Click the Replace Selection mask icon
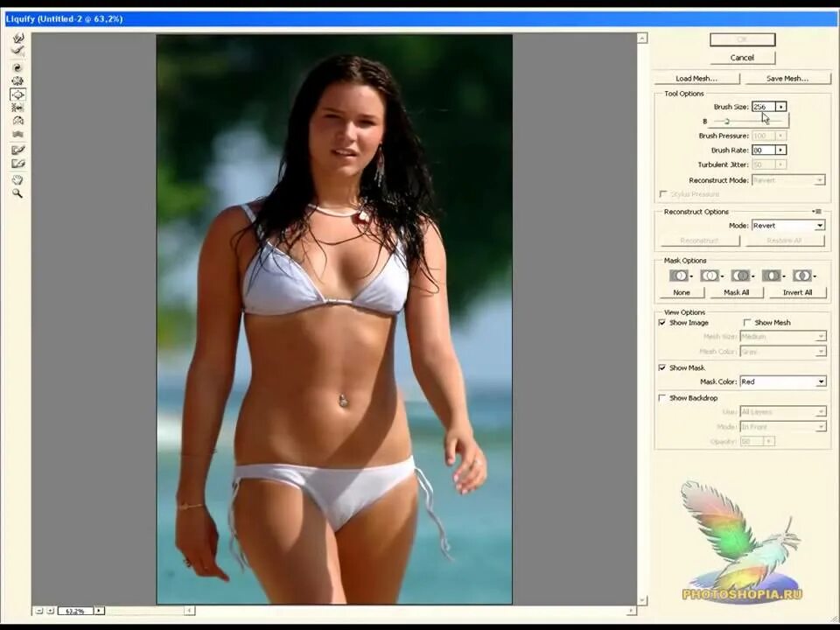Screen dimensions: 840x630 coord(679,276)
